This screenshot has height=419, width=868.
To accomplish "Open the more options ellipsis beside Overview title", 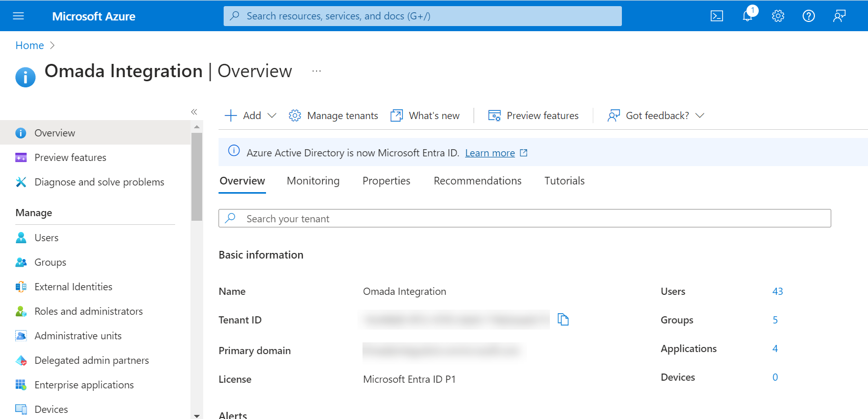I will coord(317,71).
